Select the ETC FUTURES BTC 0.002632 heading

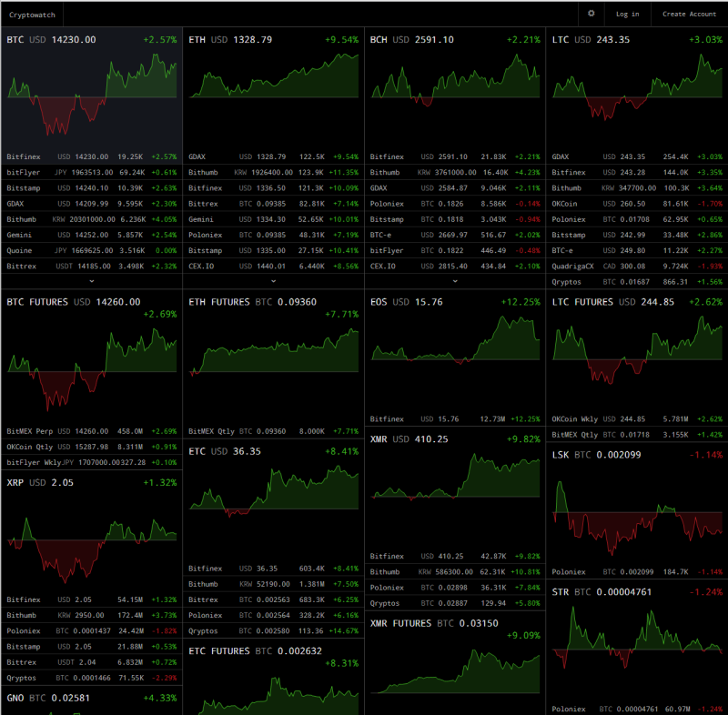255,650
